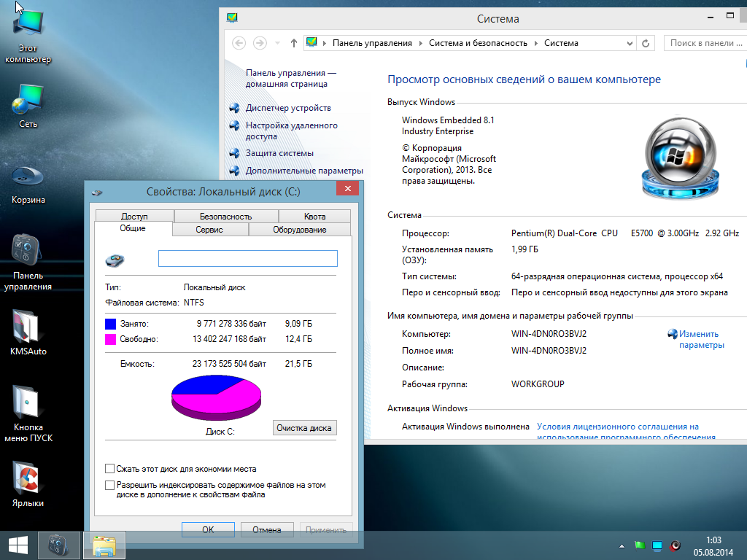Select the Корзина recycle bin icon
The width and height of the screenshot is (747, 560).
28,183
